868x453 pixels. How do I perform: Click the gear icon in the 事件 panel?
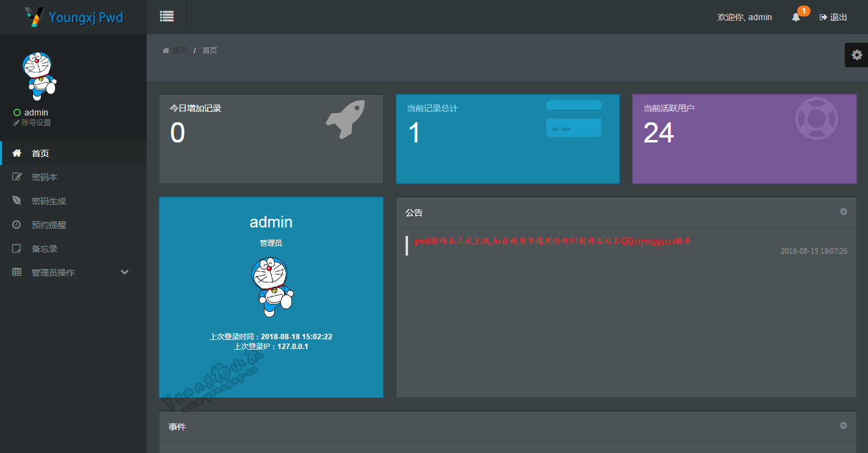844,425
